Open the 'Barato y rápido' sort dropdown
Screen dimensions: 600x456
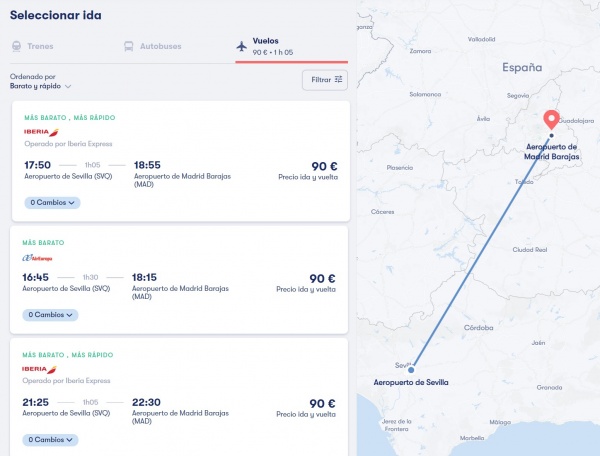[x=41, y=87]
